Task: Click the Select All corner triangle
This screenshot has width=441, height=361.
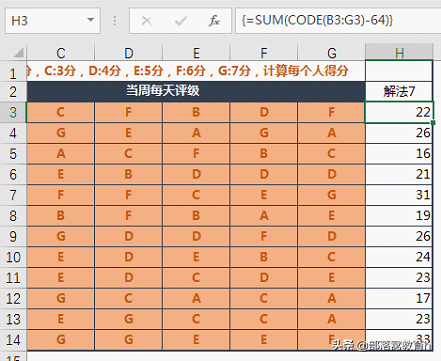Action: [x=18, y=52]
